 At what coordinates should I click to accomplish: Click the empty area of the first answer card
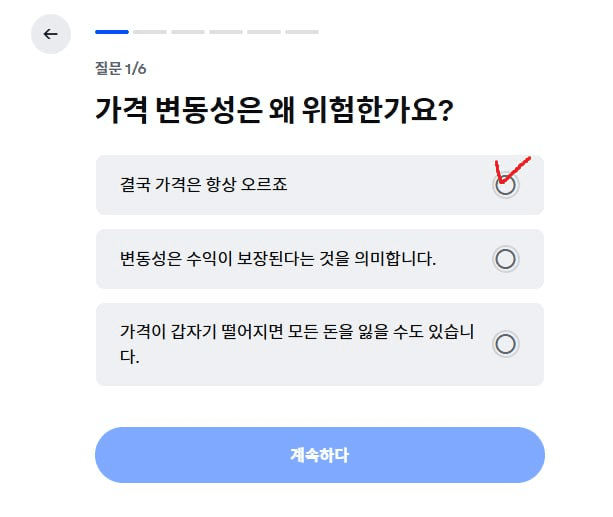tap(390, 185)
